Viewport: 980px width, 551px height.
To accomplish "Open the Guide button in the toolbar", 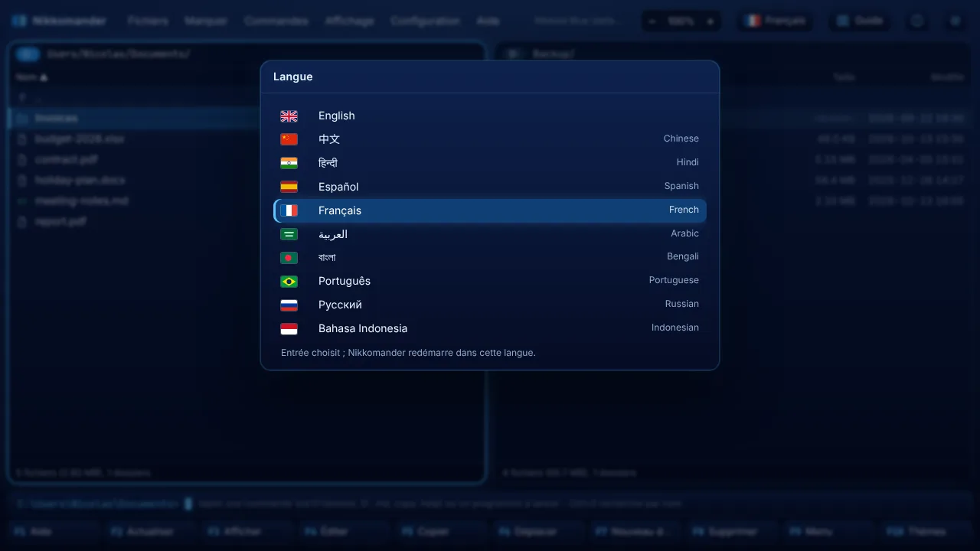I will (x=860, y=21).
